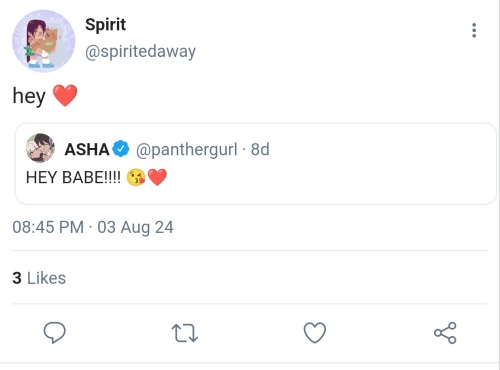500x370 pixels.
Task: Open the @panthergurl handle
Action: (187, 150)
